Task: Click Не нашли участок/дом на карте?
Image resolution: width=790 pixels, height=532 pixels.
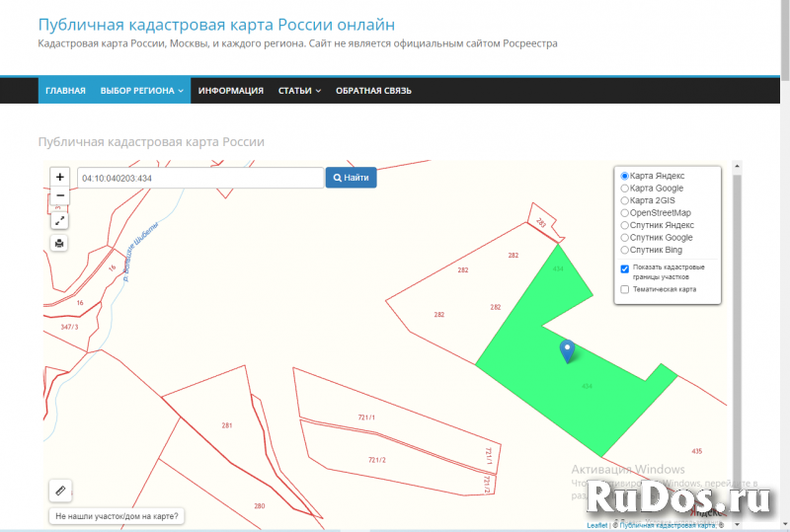Action: [117, 516]
